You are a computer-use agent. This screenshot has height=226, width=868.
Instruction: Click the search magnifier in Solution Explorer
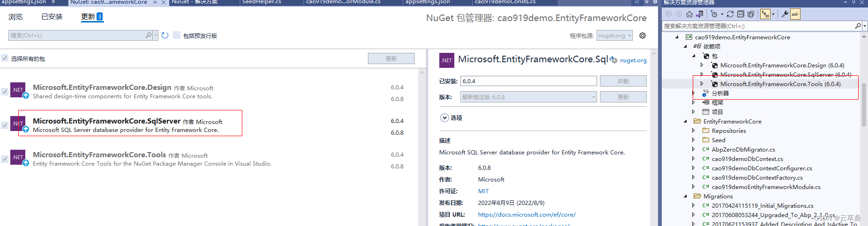click(858, 26)
